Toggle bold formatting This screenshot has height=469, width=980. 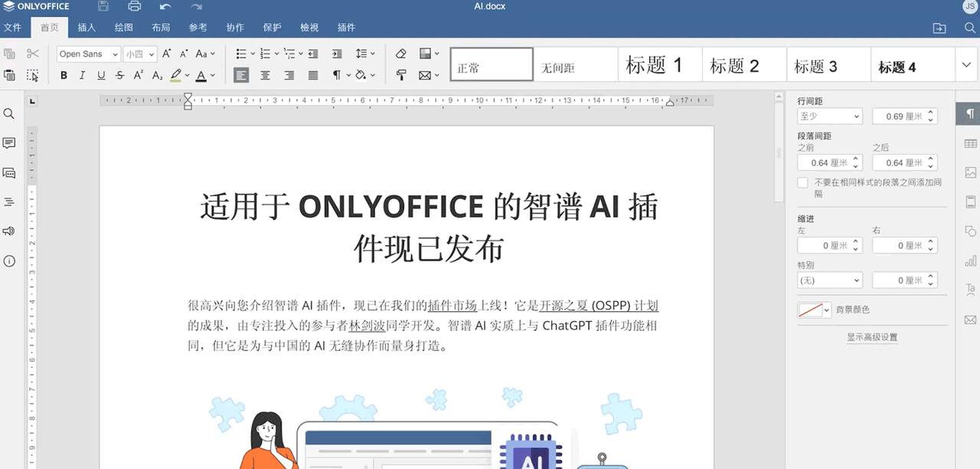64,75
